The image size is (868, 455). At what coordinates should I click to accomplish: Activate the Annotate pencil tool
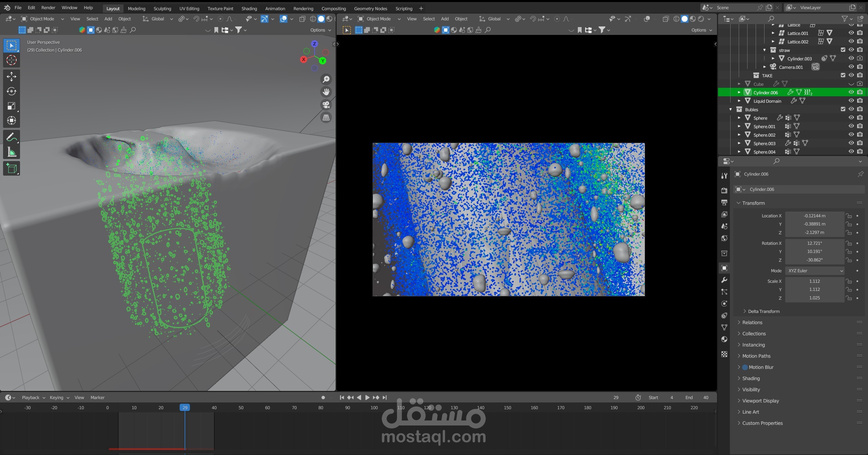pos(11,137)
